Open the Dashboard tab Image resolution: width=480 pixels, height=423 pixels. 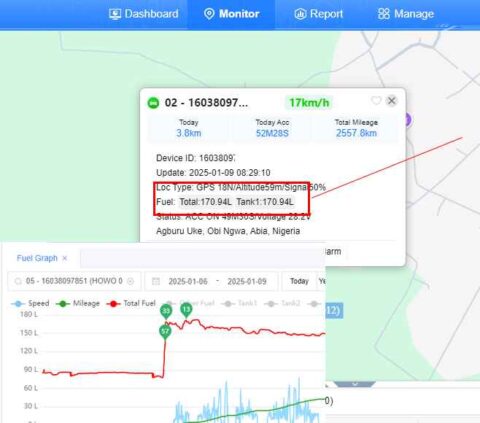tap(144, 14)
